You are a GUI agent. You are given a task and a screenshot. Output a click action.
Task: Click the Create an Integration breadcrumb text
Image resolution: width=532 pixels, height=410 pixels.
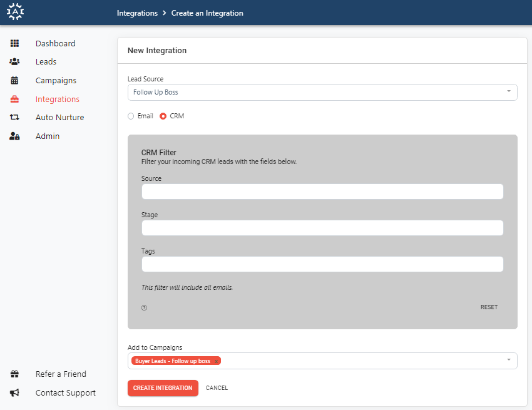tap(207, 13)
